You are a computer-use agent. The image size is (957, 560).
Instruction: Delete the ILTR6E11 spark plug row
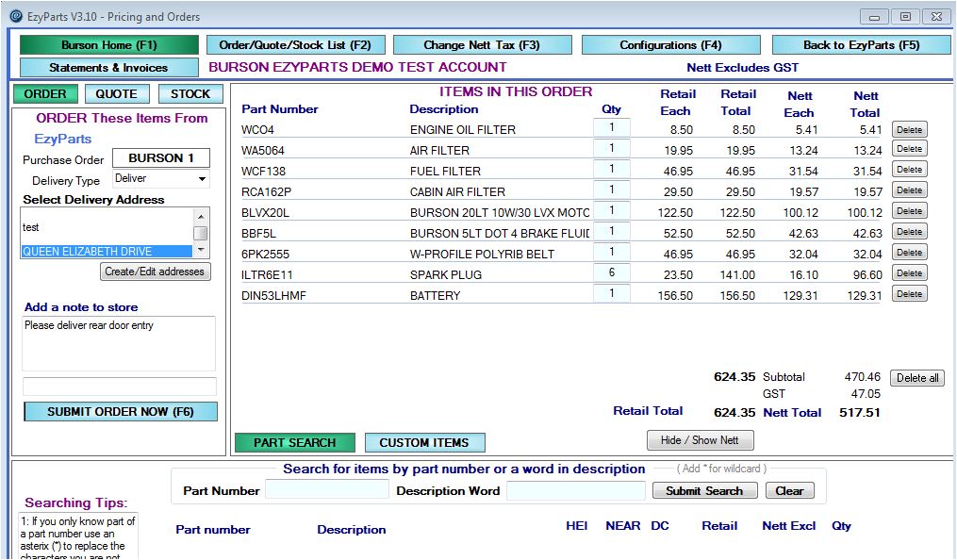click(x=910, y=273)
